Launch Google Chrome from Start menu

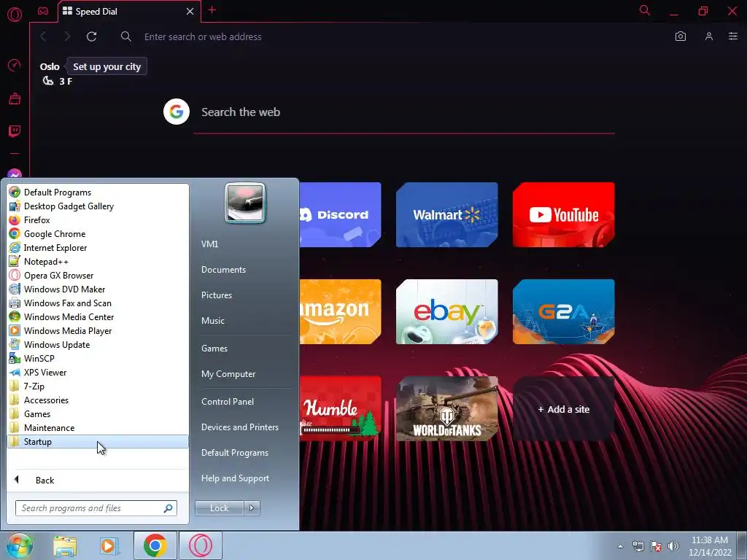point(98,234)
